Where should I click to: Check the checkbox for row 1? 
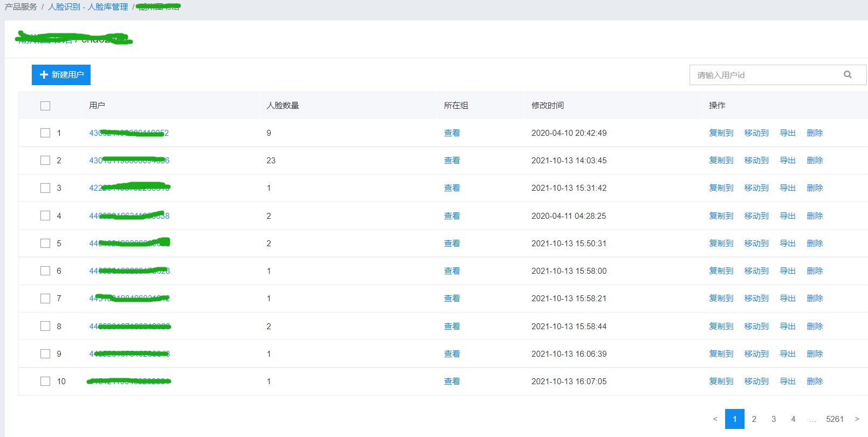(45, 133)
